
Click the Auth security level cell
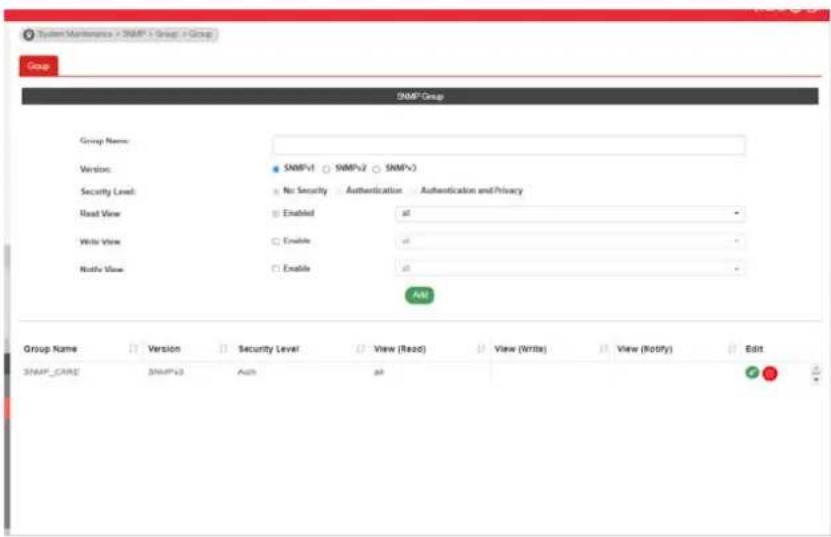247,372
